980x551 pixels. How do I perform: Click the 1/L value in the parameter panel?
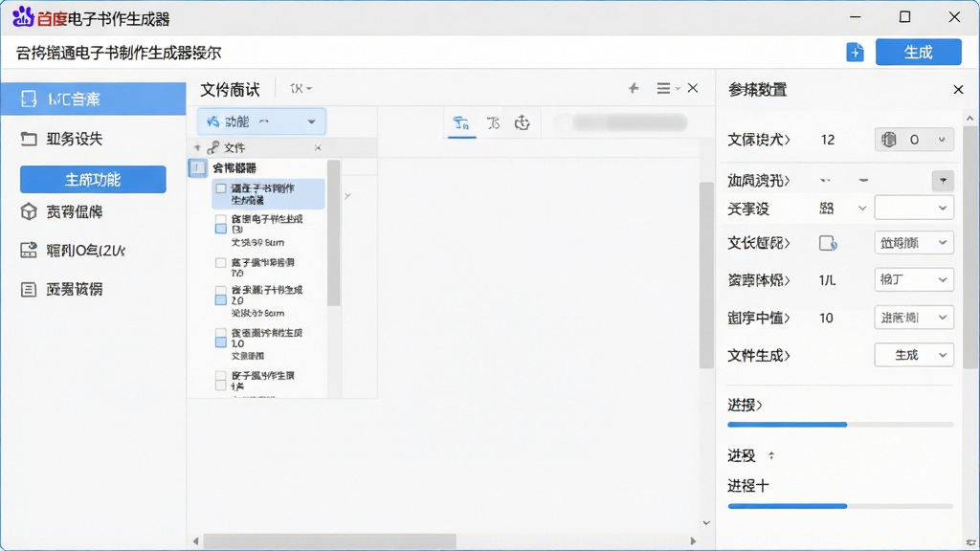(x=827, y=280)
